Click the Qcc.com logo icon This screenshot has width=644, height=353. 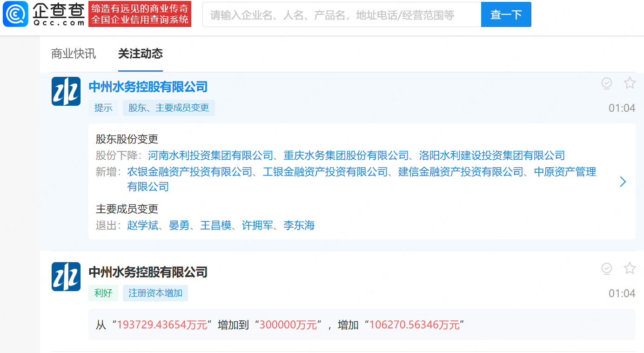tap(15, 14)
